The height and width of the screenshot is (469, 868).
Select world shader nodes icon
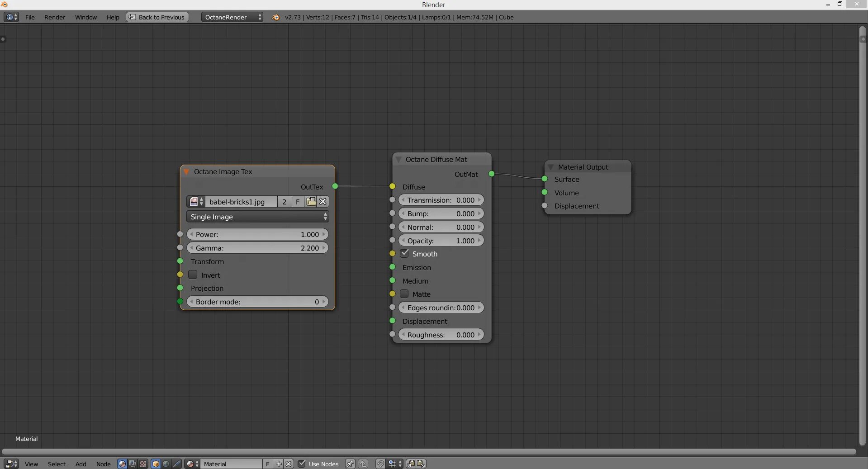pyautogui.click(x=166, y=464)
